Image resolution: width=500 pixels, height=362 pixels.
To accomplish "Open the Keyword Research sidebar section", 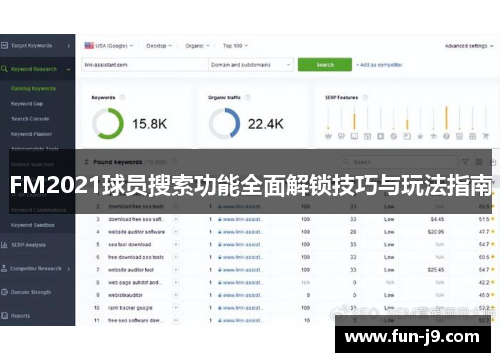I will tap(34, 69).
